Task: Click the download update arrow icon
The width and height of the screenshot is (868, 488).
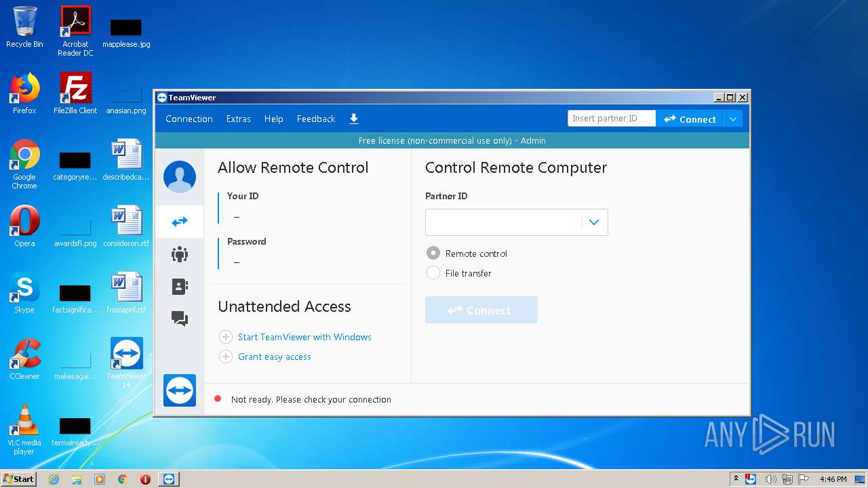Action: [x=353, y=119]
